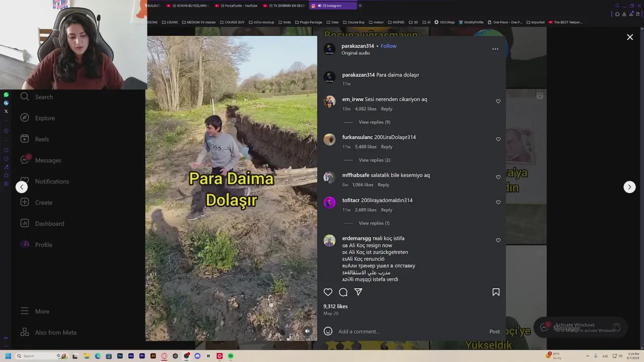Open a new browser tab with plus
Image resolution: width=644 pixels, height=362 pixels.
(x=360, y=6)
